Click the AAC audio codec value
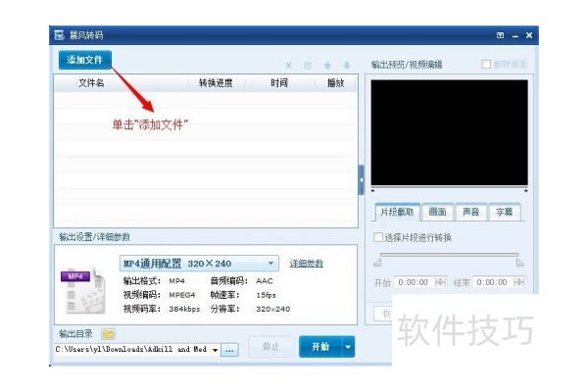 pos(265,281)
